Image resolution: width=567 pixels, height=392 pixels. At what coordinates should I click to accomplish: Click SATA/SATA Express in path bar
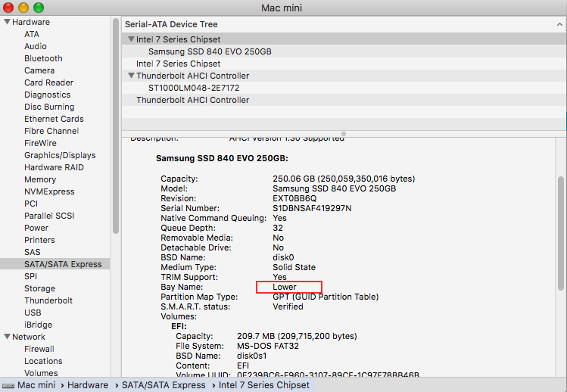164,385
